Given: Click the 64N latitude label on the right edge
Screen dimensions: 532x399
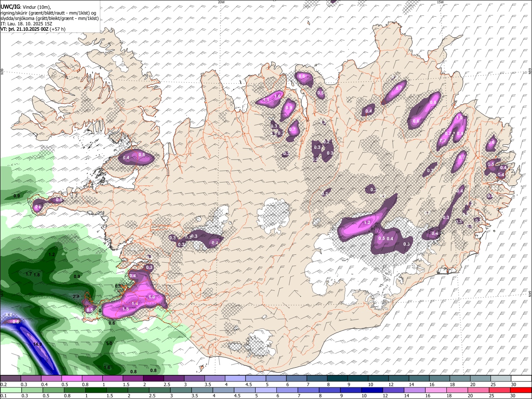Looking at the screenshot, I should coord(530,293).
